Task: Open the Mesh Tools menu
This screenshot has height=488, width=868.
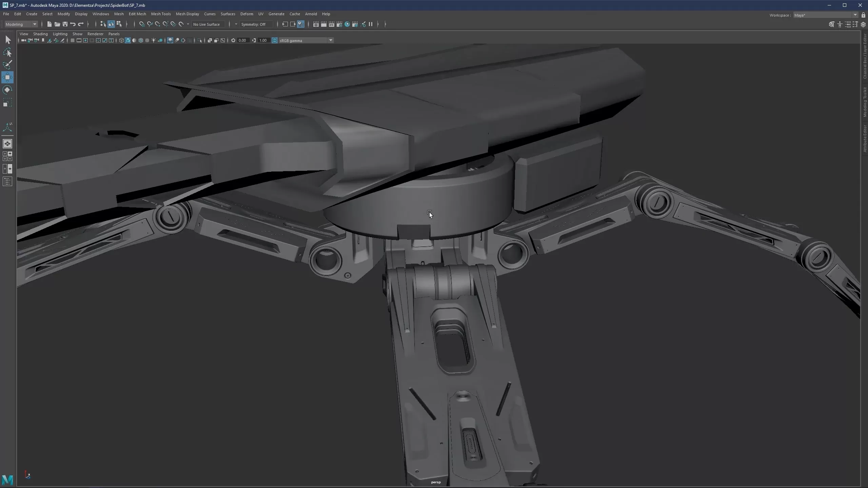Action: pos(161,14)
